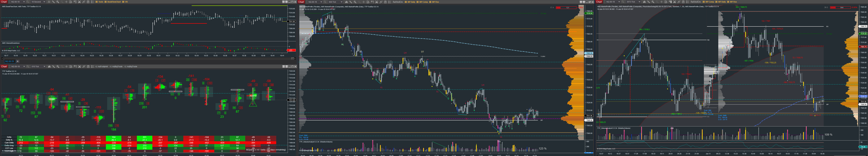The image size is (868, 156).
Task: Open the list icon in 10 Second chart toolbar
Action: click(92, 2)
